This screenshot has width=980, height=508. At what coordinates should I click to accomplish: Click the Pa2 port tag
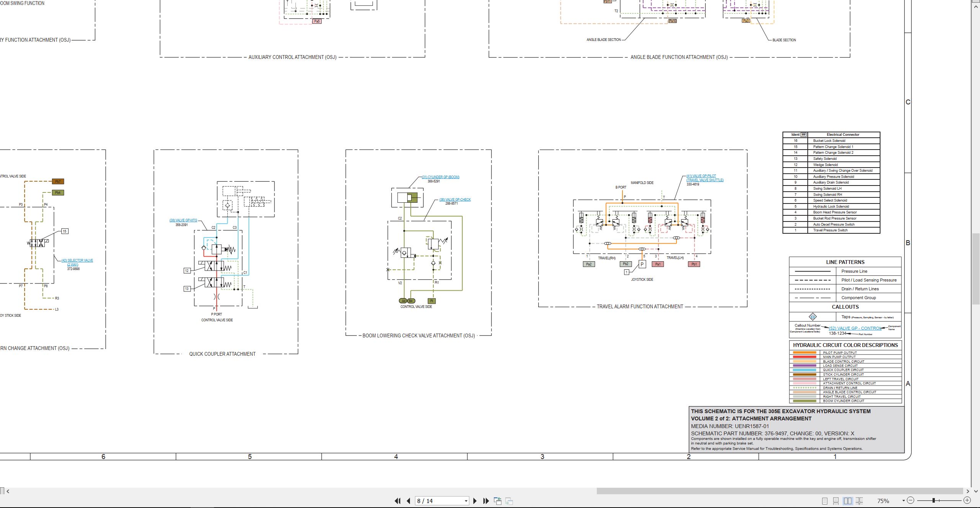589,264
